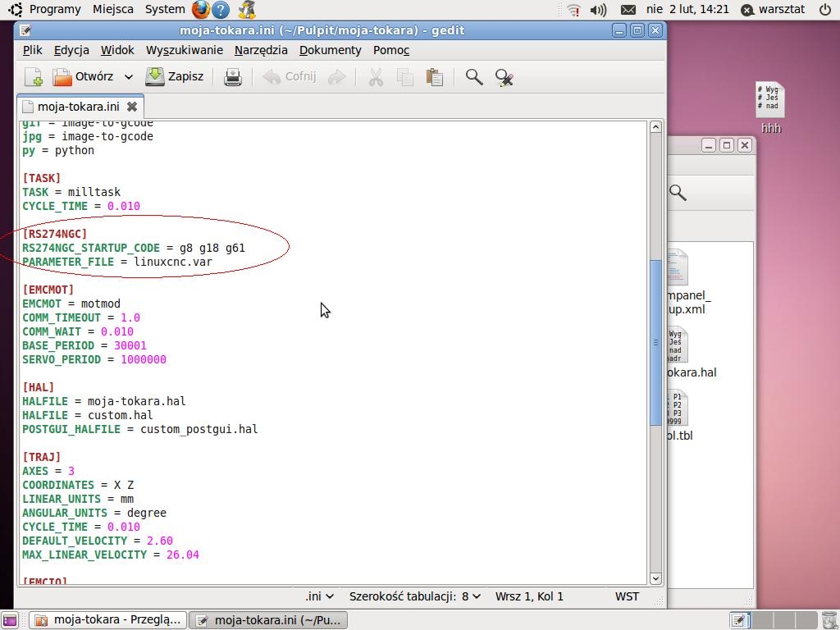The height and width of the screenshot is (630, 840).
Task: Open the Programy panel menu
Action: [x=55, y=9]
